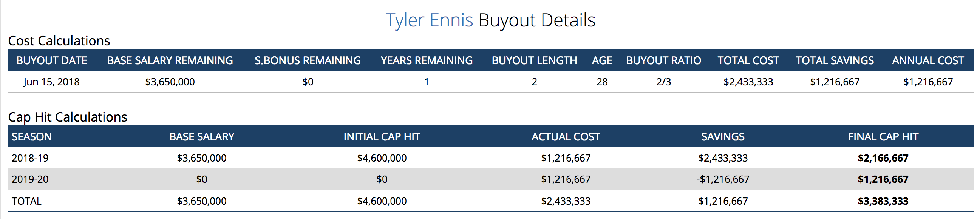Click the Jun 15, 2018 buyout date cell
Screen dimensions: 980x219
(51, 82)
